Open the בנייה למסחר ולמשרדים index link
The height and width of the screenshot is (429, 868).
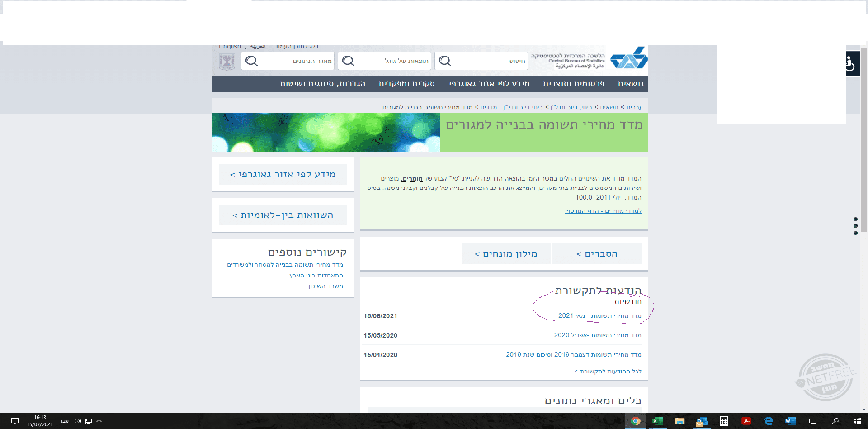285,265
